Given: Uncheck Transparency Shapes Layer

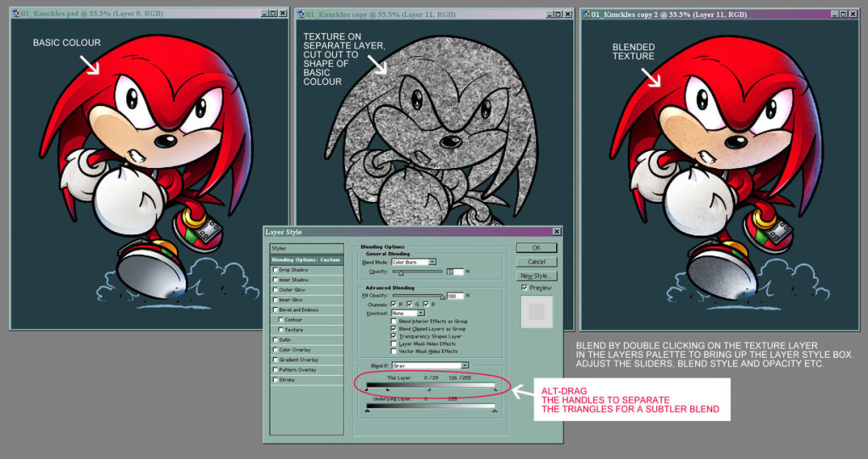Looking at the screenshot, I should pos(393,337).
